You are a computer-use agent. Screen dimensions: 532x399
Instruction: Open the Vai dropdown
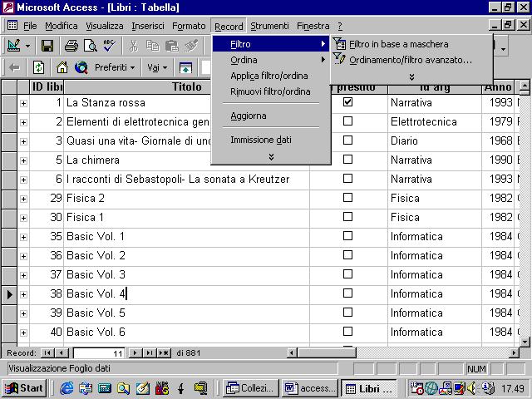[157, 67]
